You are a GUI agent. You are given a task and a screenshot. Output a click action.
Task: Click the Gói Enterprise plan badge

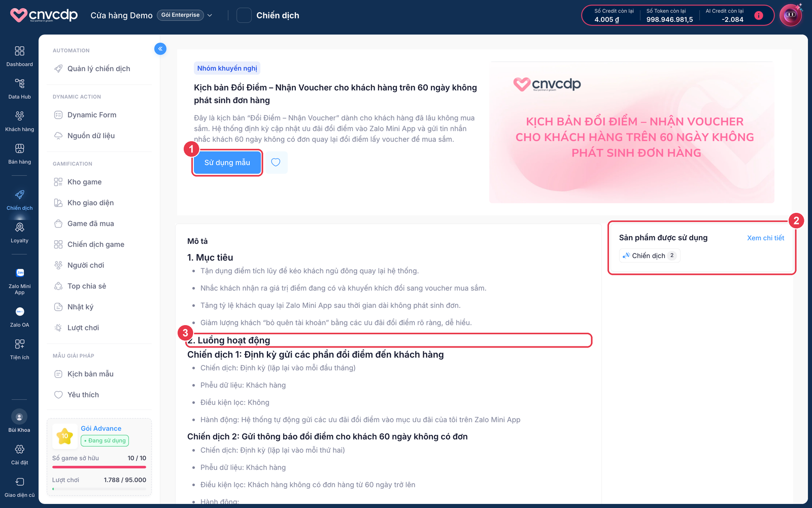tap(180, 15)
